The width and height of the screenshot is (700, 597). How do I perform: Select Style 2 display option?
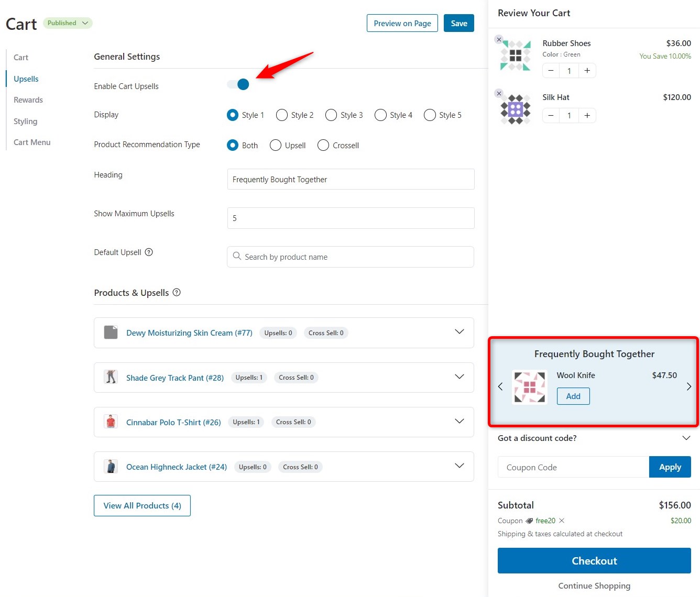tap(282, 115)
